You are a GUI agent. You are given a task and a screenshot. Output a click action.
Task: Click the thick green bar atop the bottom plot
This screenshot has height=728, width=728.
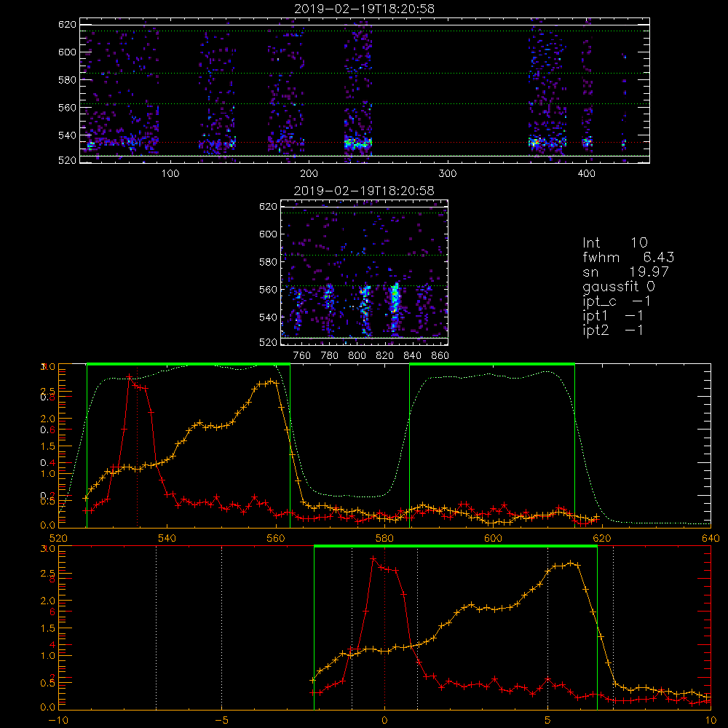(x=456, y=547)
